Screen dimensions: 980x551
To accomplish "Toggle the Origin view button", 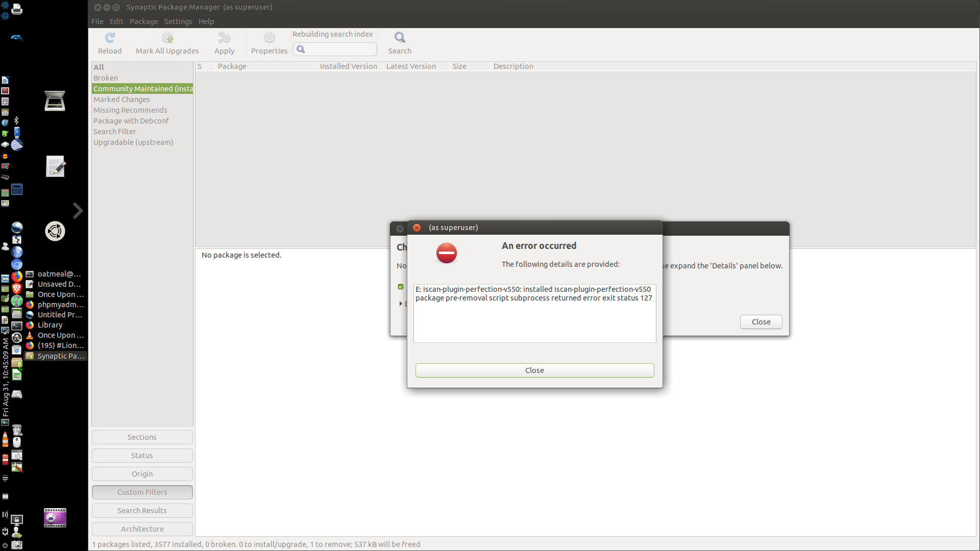I will point(142,474).
